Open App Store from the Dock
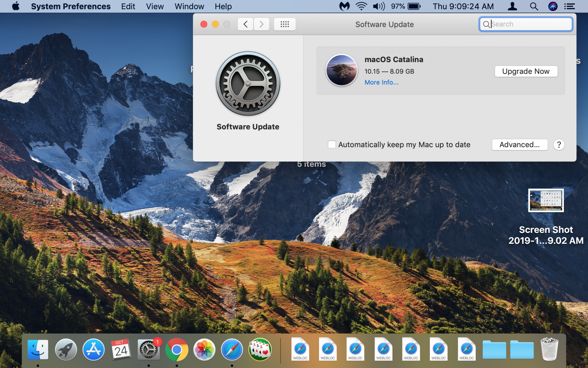 tap(93, 349)
